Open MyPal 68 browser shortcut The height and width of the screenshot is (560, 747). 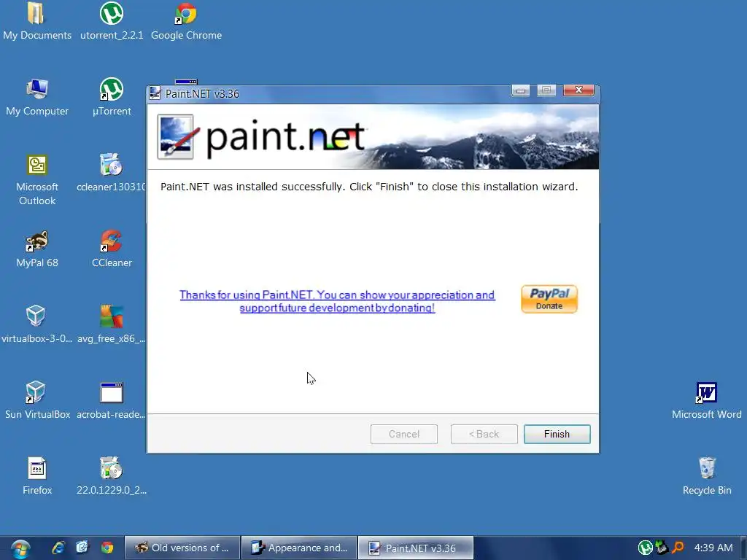(x=37, y=249)
